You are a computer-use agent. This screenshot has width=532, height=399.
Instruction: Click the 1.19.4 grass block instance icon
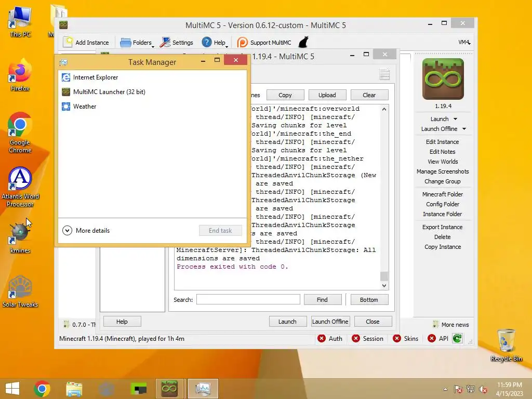click(x=443, y=79)
